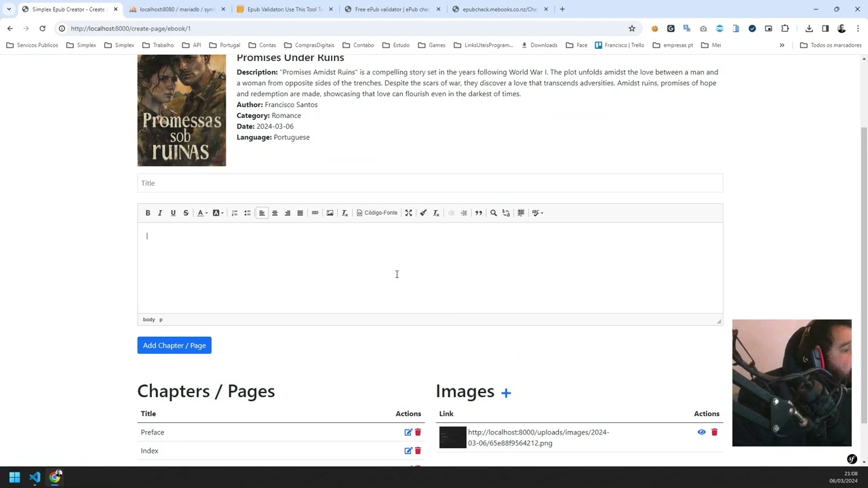Align text right in the editor

(288, 213)
